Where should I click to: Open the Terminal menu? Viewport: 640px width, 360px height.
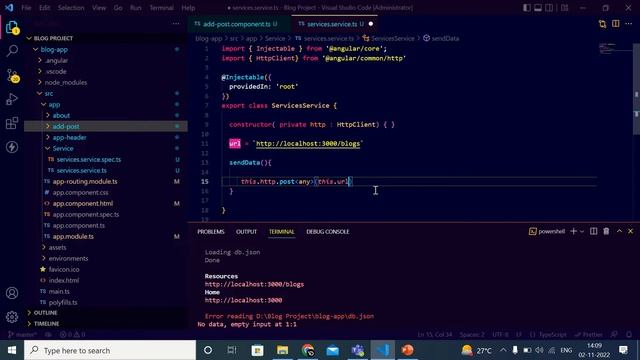161,8
